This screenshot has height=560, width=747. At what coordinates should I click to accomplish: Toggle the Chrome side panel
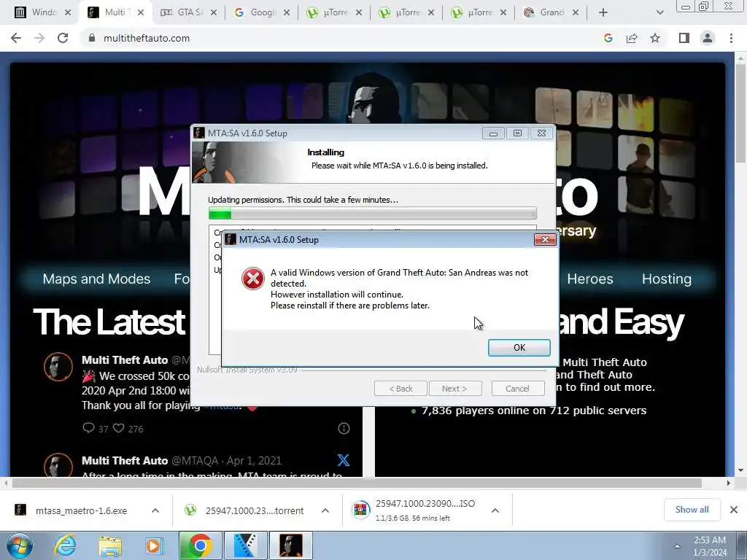(x=684, y=38)
